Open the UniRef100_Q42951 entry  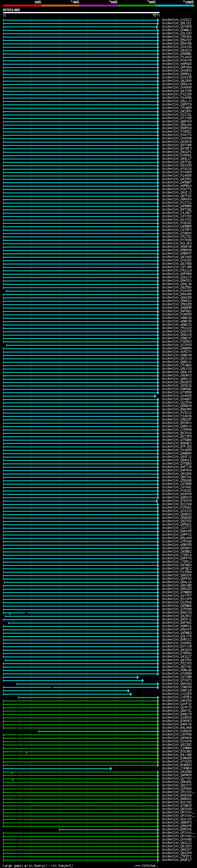click(176, 179)
